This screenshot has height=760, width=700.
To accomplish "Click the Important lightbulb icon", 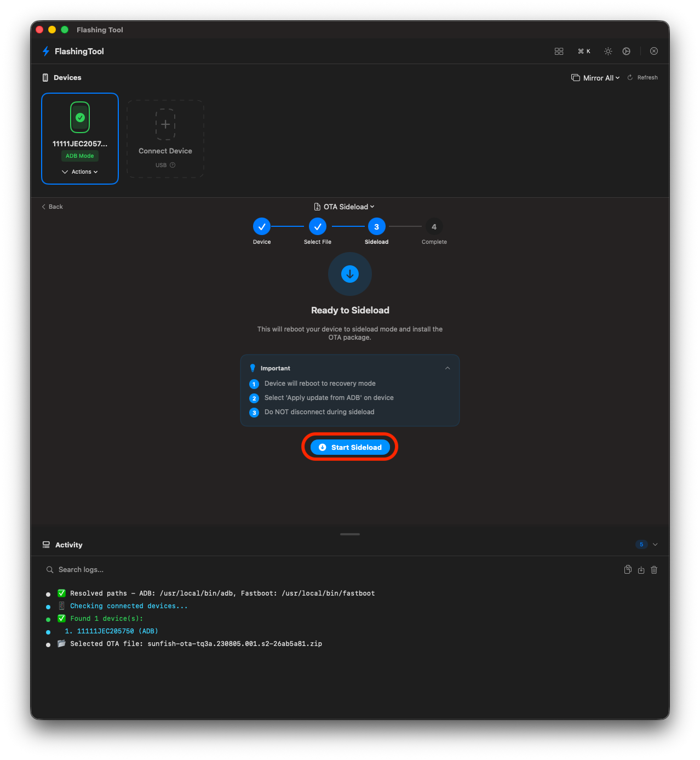I will pos(253,368).
